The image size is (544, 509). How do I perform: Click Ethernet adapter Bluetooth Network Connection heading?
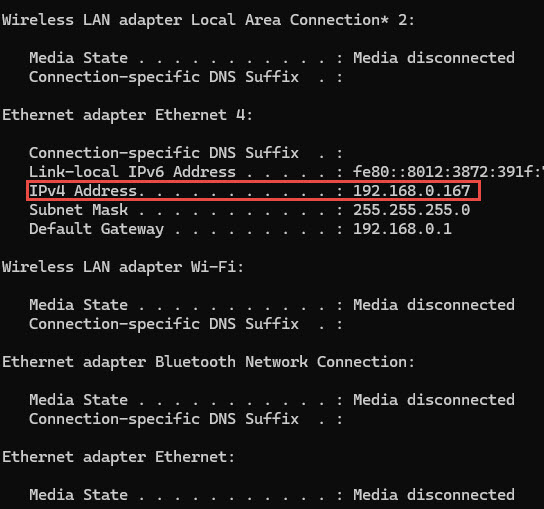point(208,362)
